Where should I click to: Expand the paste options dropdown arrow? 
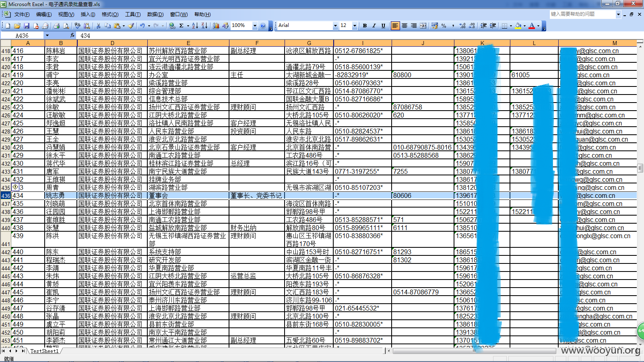(124, 26)
